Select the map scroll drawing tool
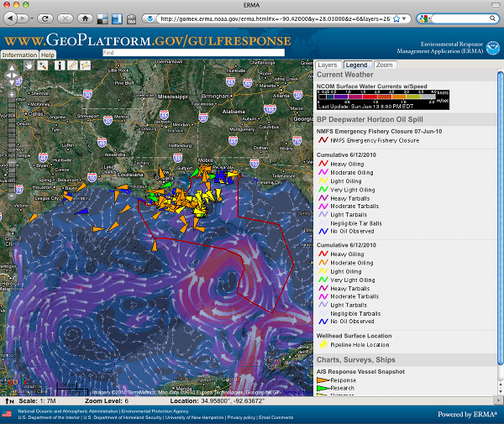The height and width of the screenshot is (424, 504). 85,65
